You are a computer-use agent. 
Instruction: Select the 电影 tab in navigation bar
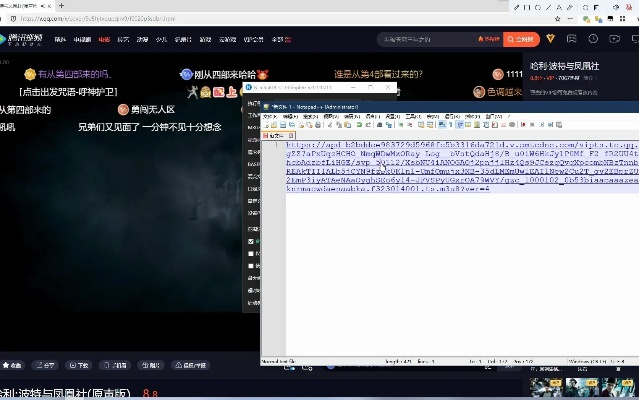(x=103, y=40)
